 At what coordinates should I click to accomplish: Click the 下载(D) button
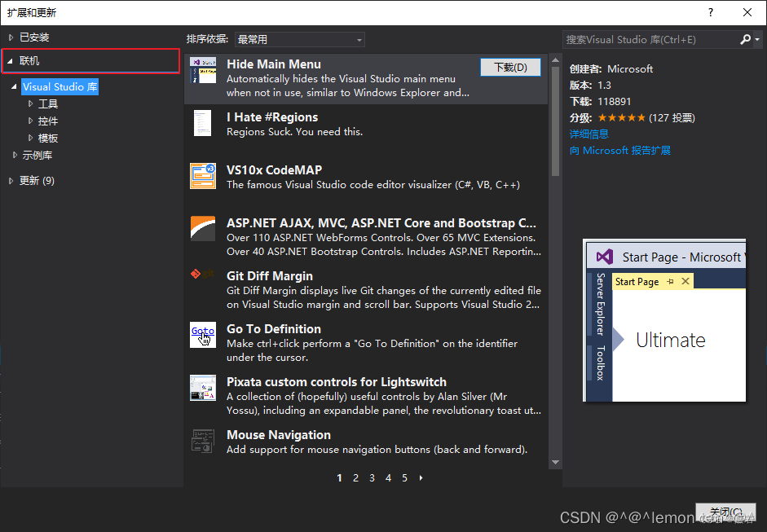[510, 67]
